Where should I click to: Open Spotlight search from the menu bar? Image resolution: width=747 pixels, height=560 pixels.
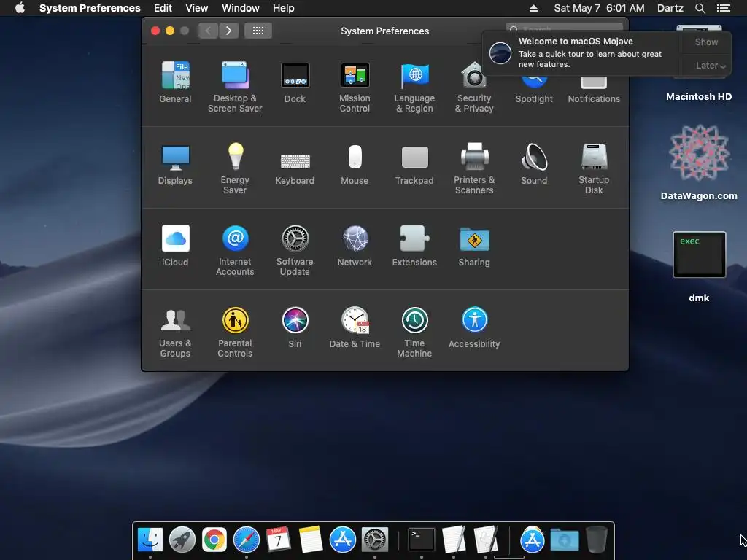[700, 8]
